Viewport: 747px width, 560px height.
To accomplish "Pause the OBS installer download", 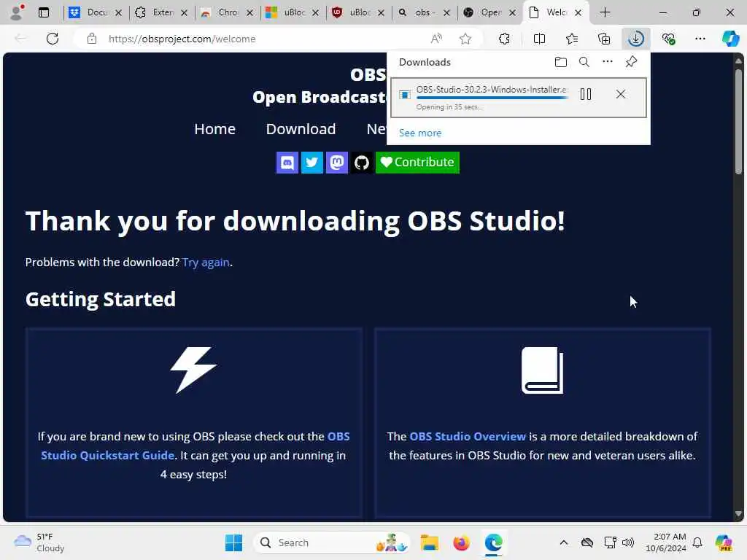I will pos(586,94).
